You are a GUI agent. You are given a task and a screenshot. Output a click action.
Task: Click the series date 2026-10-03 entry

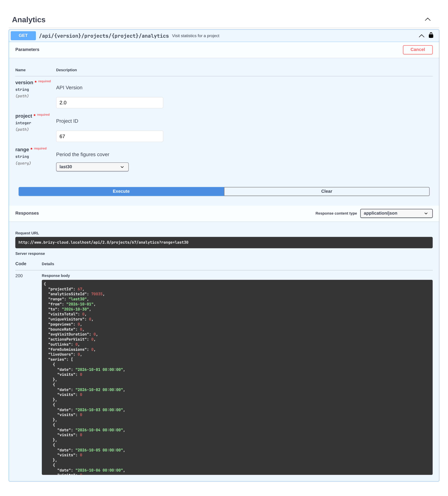[x=91, y=410]
